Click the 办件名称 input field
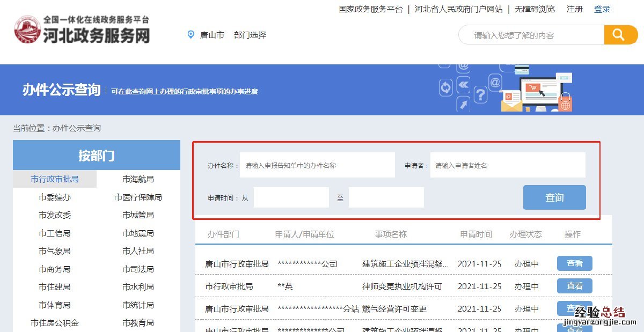 pyautogui.click(x=317, y=165)
